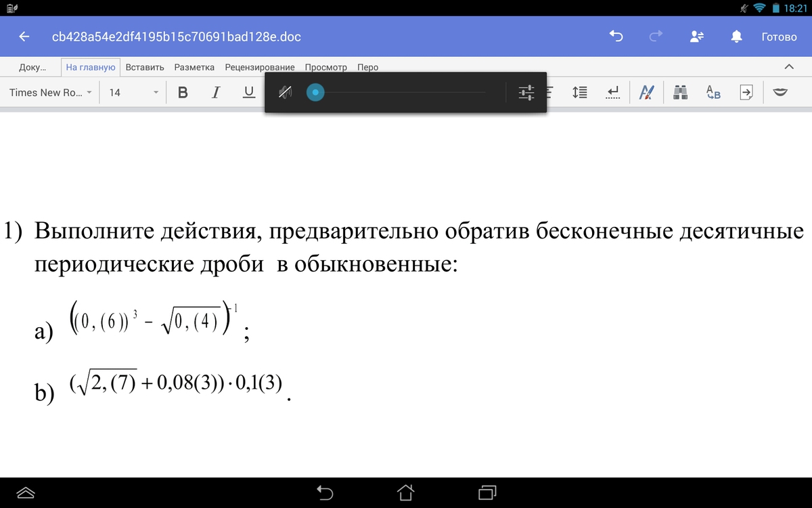Click the volume slider knob
812x508 pixels.
[x=315, y=92]
